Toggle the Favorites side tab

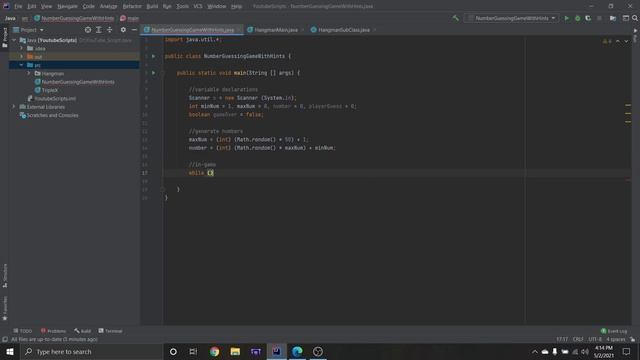[x=4, y=308]
